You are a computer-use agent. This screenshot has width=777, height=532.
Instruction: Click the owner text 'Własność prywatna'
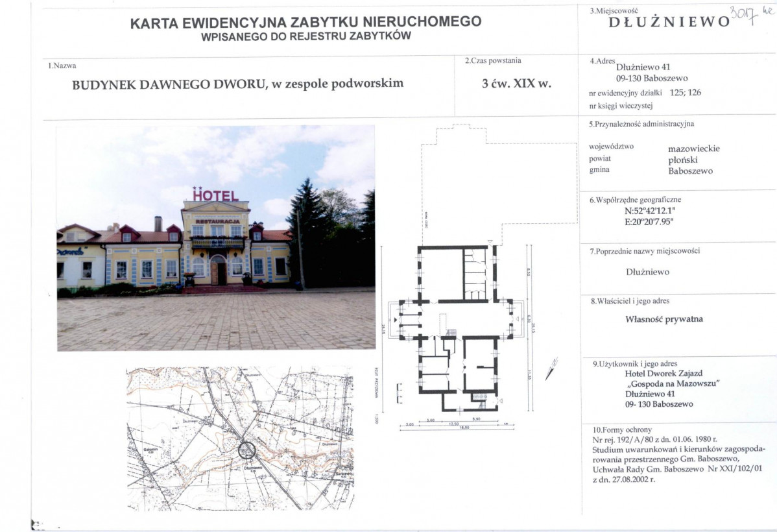point(664,319)
